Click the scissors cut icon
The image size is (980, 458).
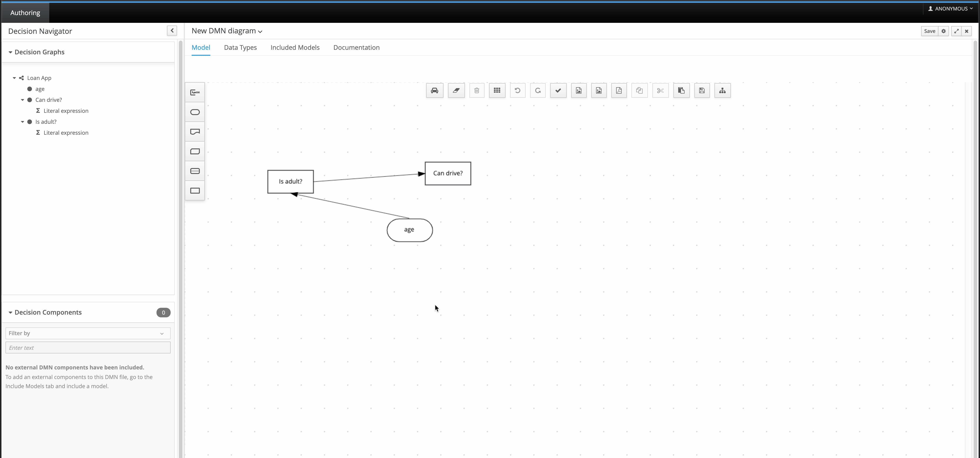660,91
